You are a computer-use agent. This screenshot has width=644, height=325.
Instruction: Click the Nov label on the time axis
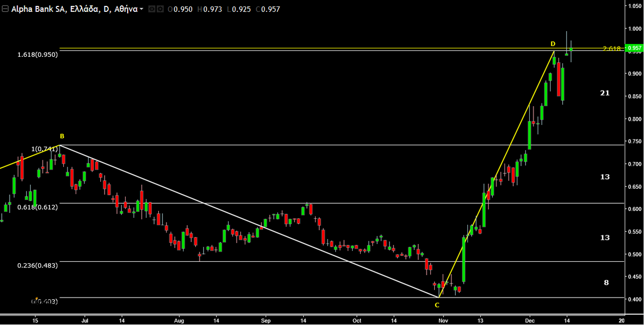[443, 320]
